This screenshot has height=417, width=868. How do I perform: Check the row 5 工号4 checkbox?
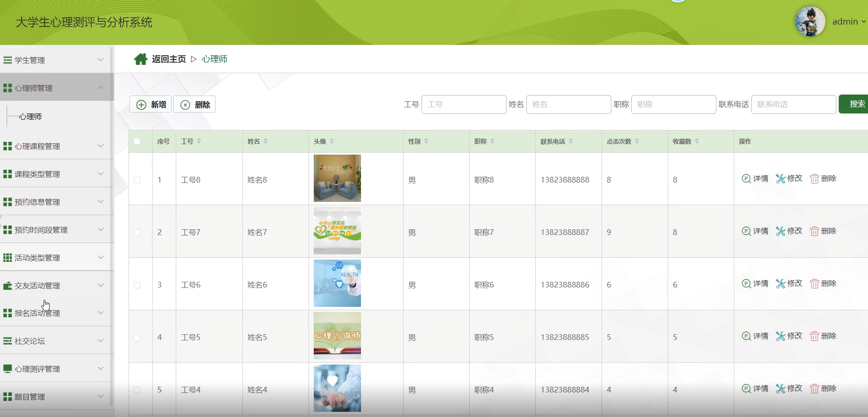[137, 390]
